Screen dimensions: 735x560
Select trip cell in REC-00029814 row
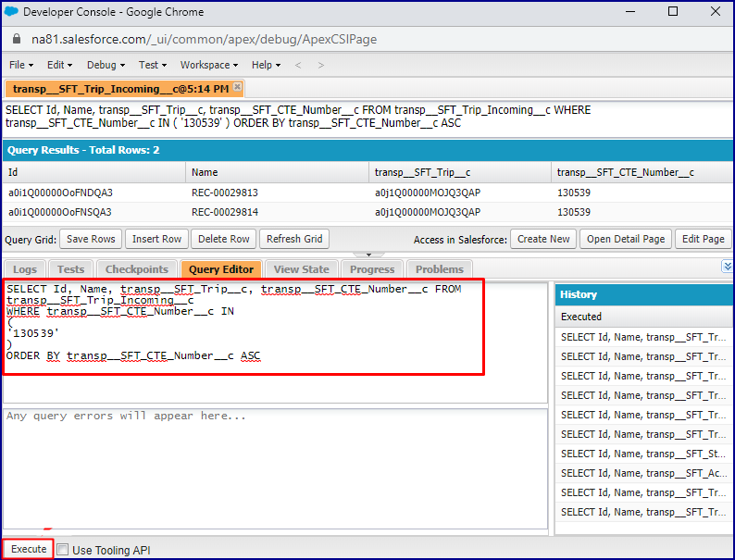pos(460,212)
